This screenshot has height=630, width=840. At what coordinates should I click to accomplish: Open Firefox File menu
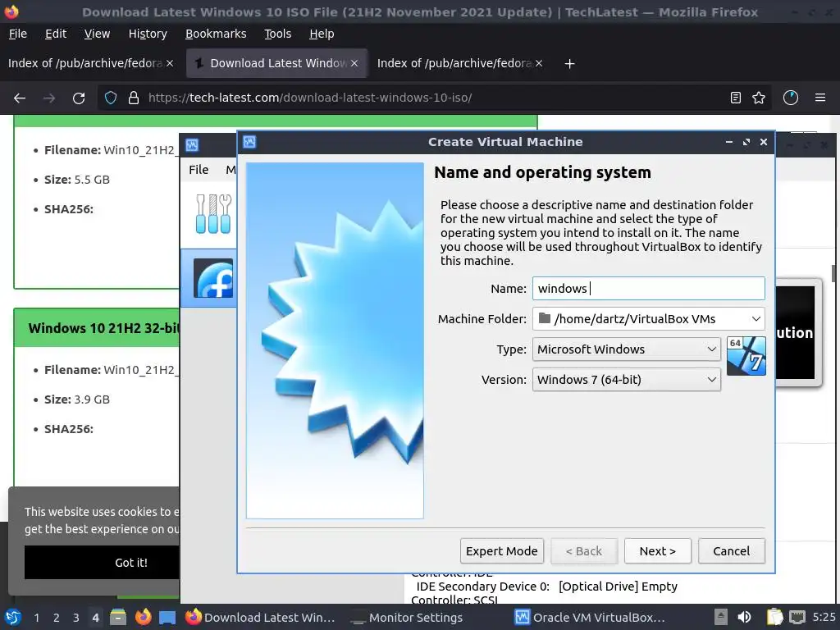(18, 34)
